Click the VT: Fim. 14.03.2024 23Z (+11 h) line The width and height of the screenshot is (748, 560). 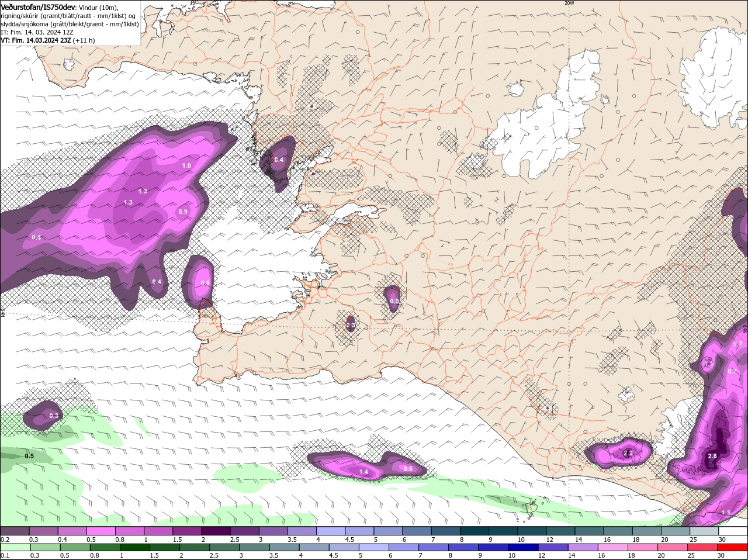(48, 40)
